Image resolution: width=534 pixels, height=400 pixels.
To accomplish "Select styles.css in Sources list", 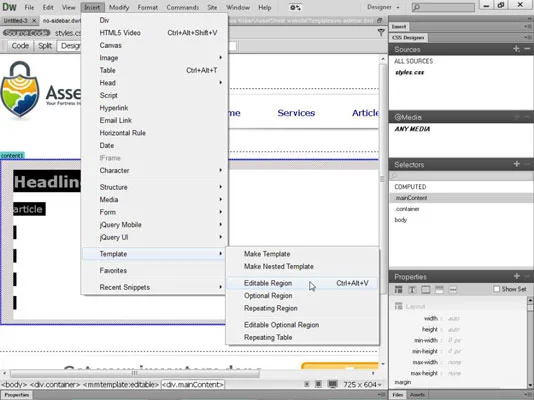I will 409,72.
